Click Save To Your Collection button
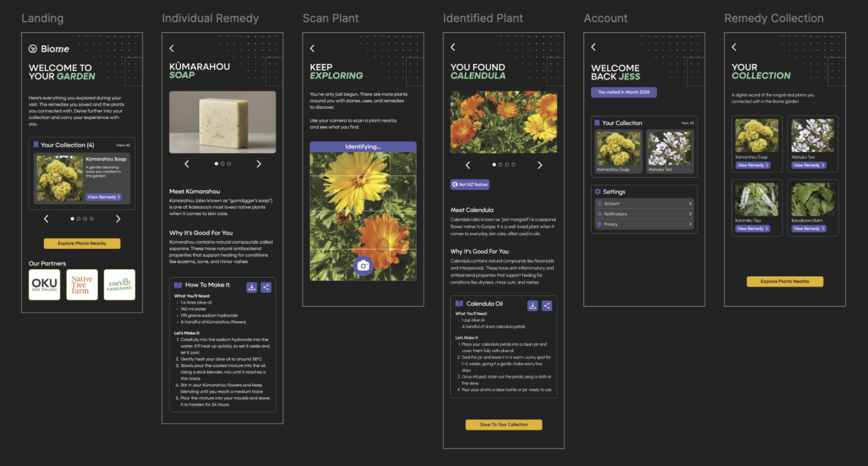Screen dimensions: 868x466 (x=504, y=424)
